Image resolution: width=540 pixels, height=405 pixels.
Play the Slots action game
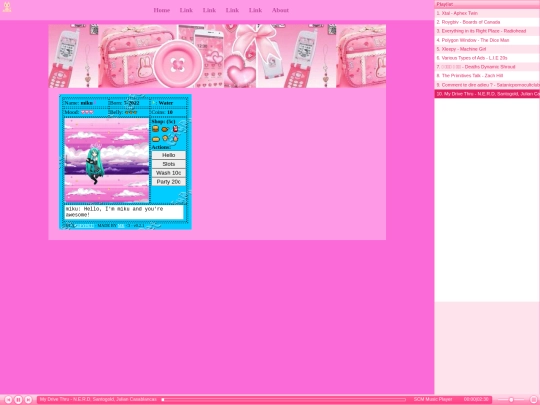(x=169, y=164)
